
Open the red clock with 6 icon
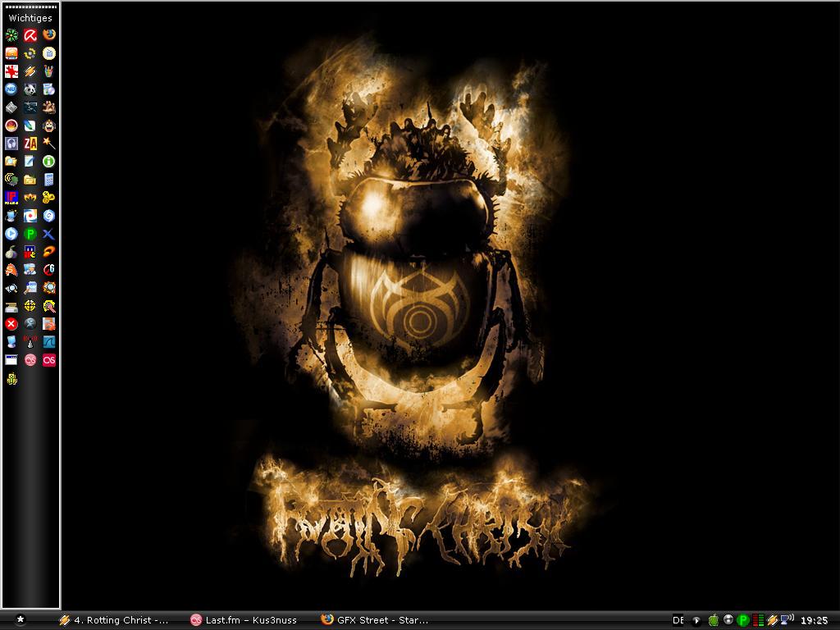[48, 270]
